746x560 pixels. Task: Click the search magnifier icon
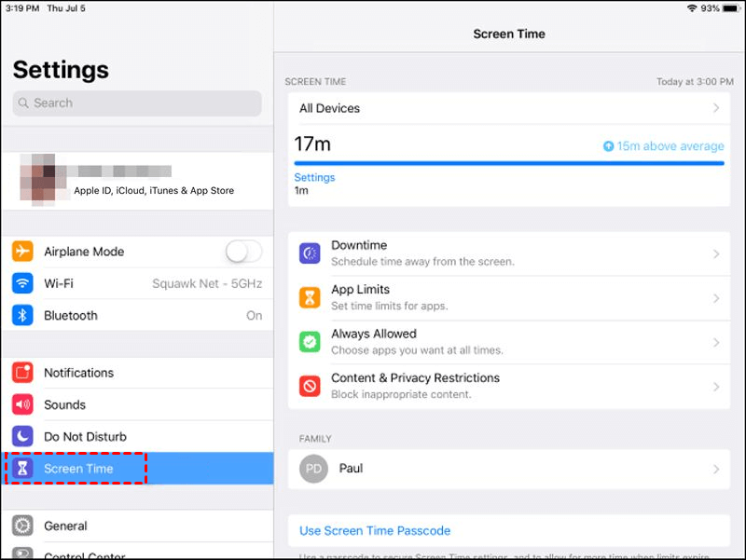23,102
